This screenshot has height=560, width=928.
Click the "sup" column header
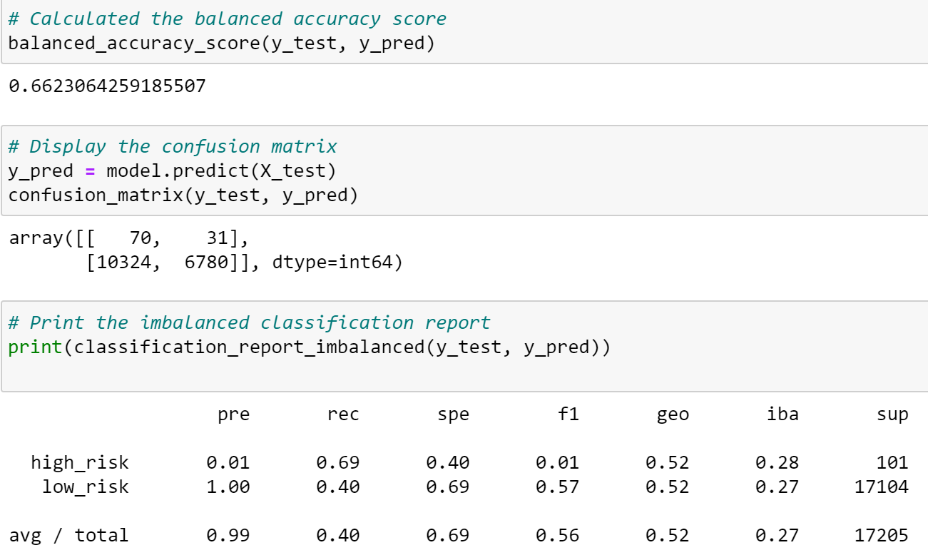(x=892, y=414)
